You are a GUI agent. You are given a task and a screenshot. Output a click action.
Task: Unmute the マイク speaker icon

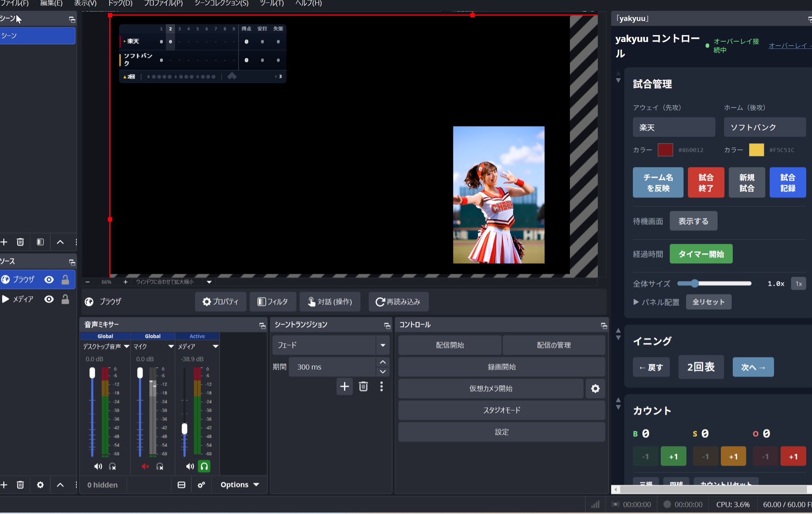point(145,467)
